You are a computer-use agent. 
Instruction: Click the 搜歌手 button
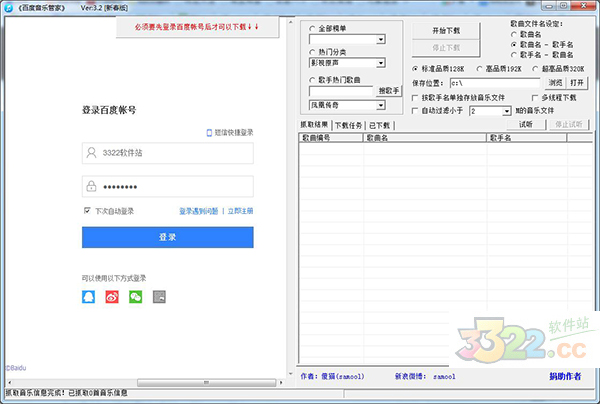[x=388, y=91]
